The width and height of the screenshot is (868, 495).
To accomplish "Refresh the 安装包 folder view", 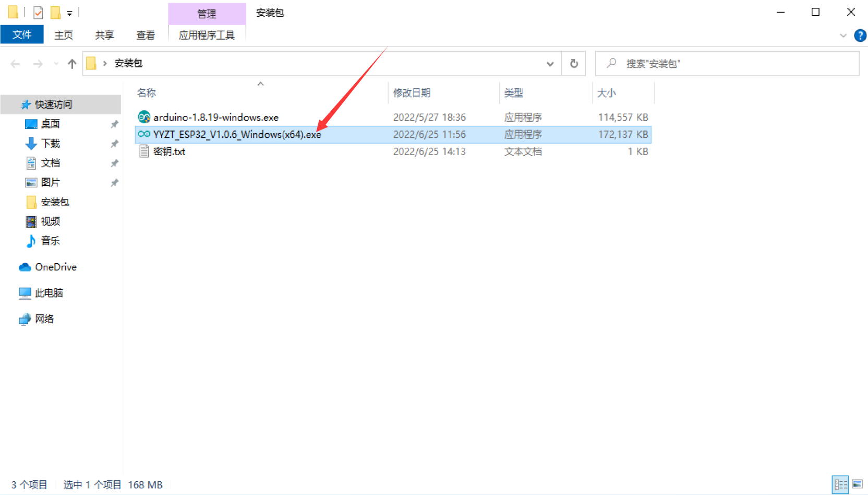I will pos(574,64).
